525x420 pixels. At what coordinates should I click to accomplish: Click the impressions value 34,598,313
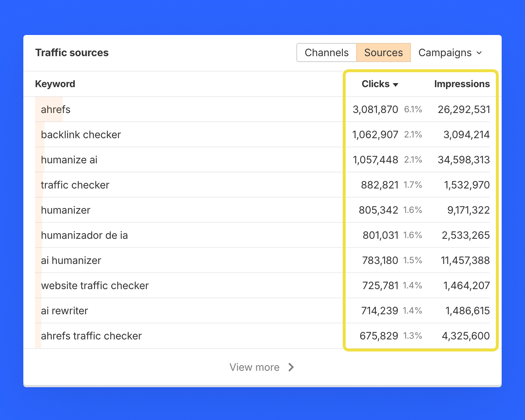click(464, 160)
